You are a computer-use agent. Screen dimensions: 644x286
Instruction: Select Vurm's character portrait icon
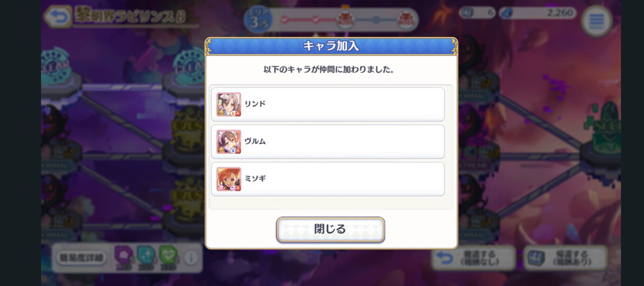[229, 142]
